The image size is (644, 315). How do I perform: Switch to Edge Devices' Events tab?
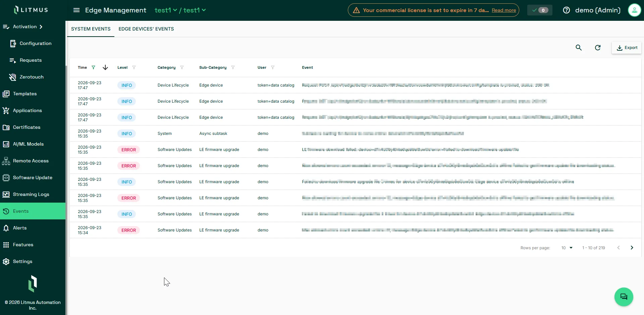(146, 29)
